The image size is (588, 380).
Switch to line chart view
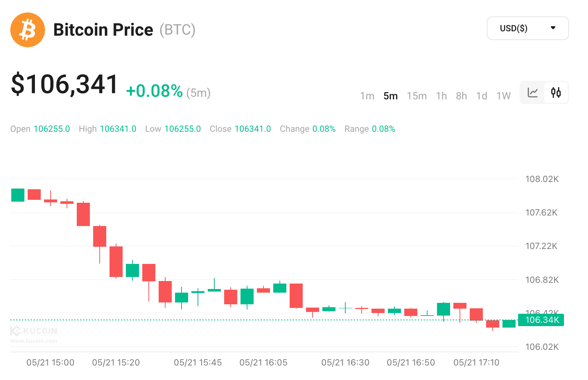[533, 93]
